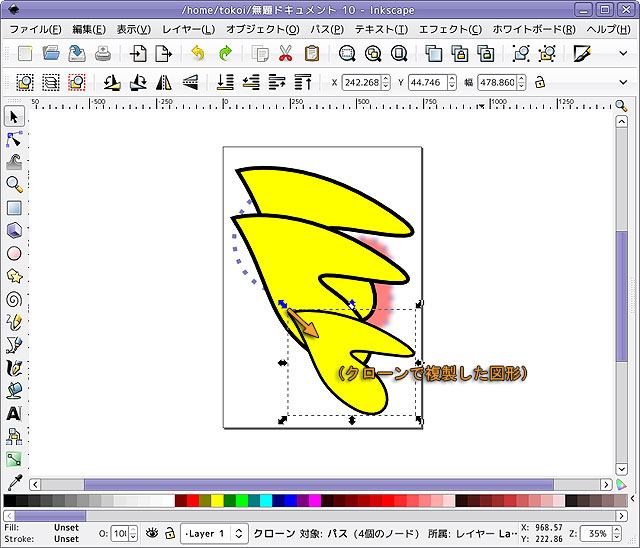This screenshot has width=640, height=548.
Task: Toggle layer visibility eye icon
Action: tap(153, 534)
